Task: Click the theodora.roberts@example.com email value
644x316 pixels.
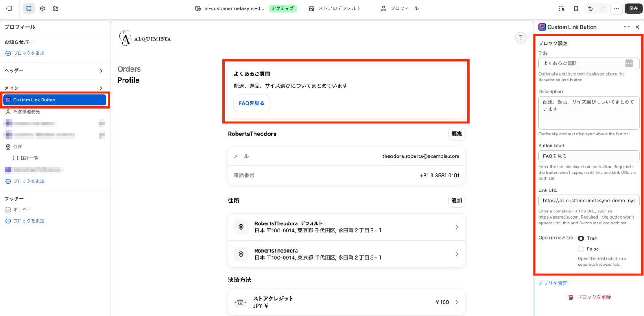Action: point(421,156)
